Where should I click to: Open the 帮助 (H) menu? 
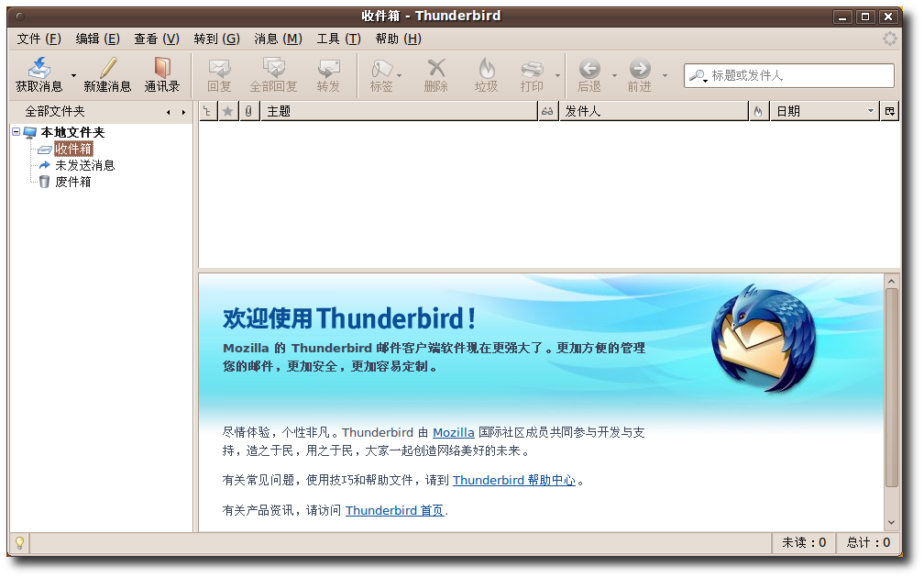pos(399,39)
